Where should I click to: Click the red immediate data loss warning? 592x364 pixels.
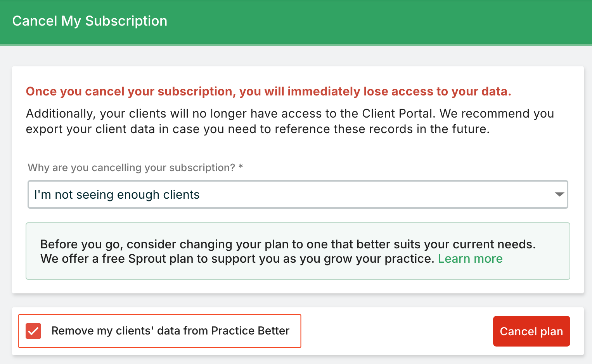pos(268,92)
